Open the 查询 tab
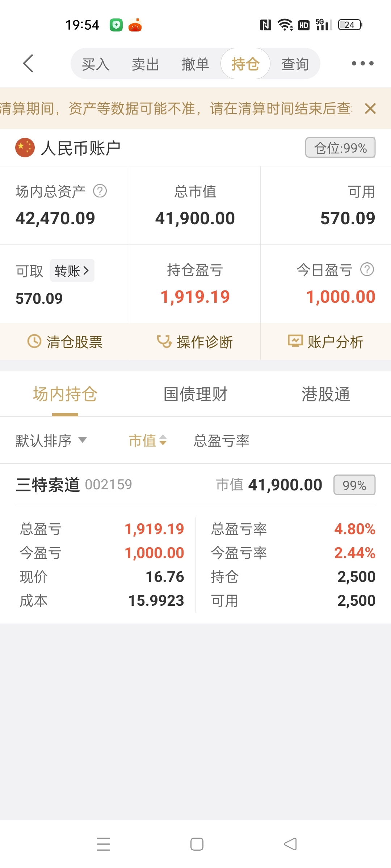 [295, 64]
